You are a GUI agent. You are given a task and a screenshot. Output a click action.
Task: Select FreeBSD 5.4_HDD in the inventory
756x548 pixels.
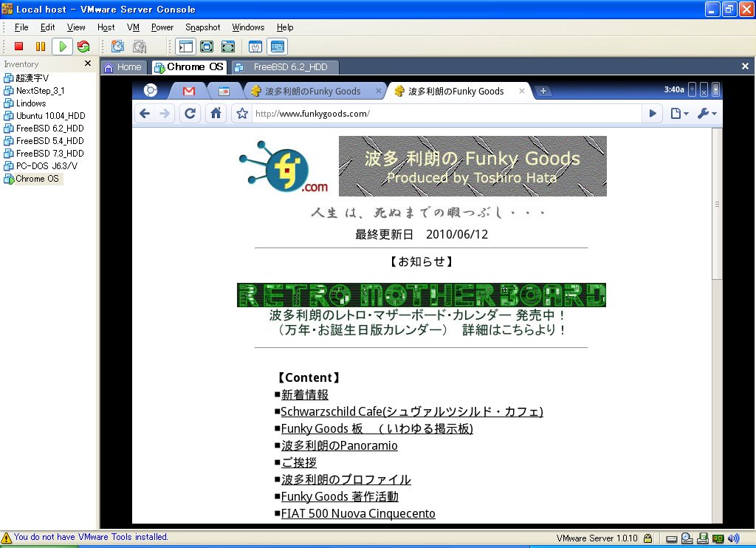(49, 141)
